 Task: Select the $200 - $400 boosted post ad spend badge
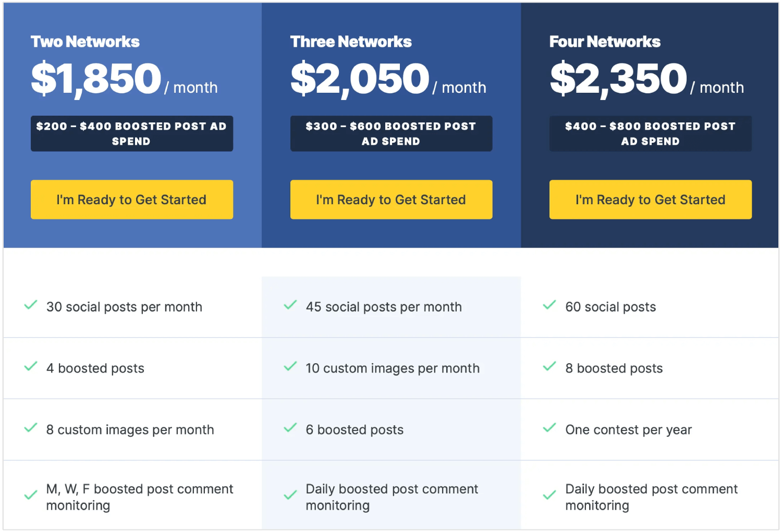131,133
